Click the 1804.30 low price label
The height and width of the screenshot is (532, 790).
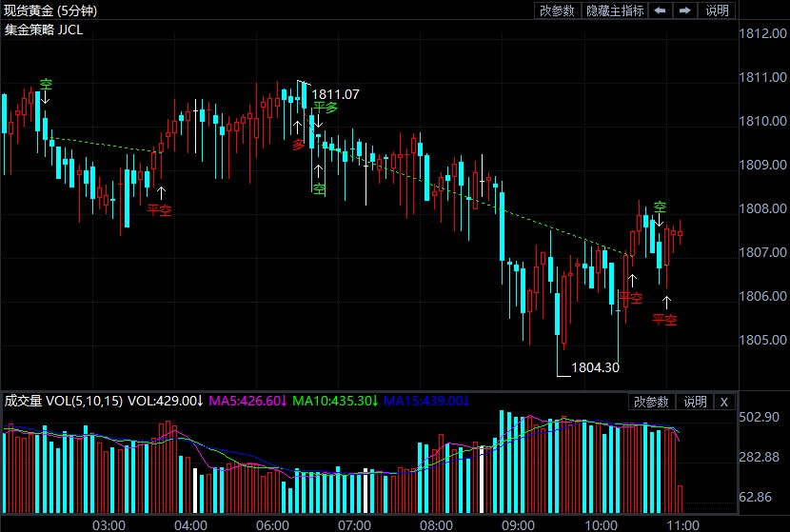(595, 367)
